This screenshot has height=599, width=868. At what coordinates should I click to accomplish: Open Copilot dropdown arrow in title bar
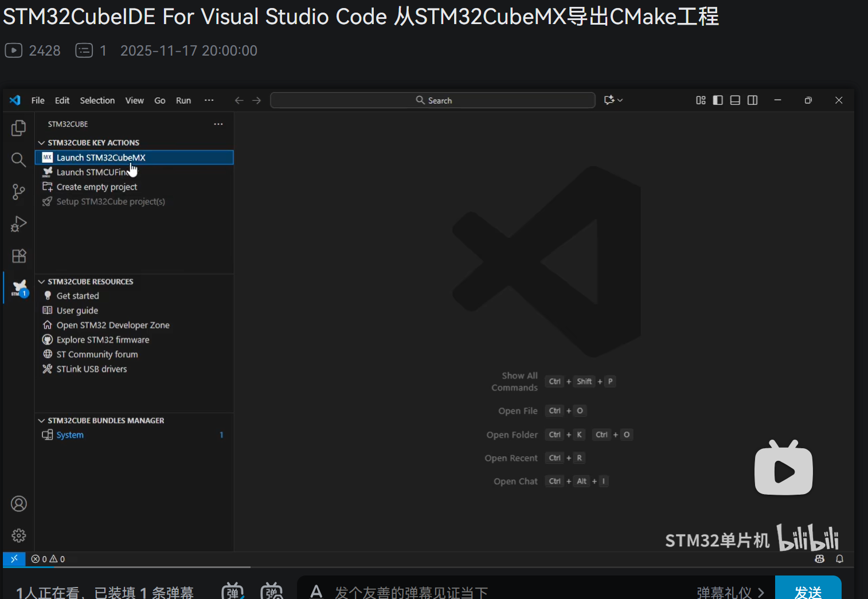click(x=620, y=100)
